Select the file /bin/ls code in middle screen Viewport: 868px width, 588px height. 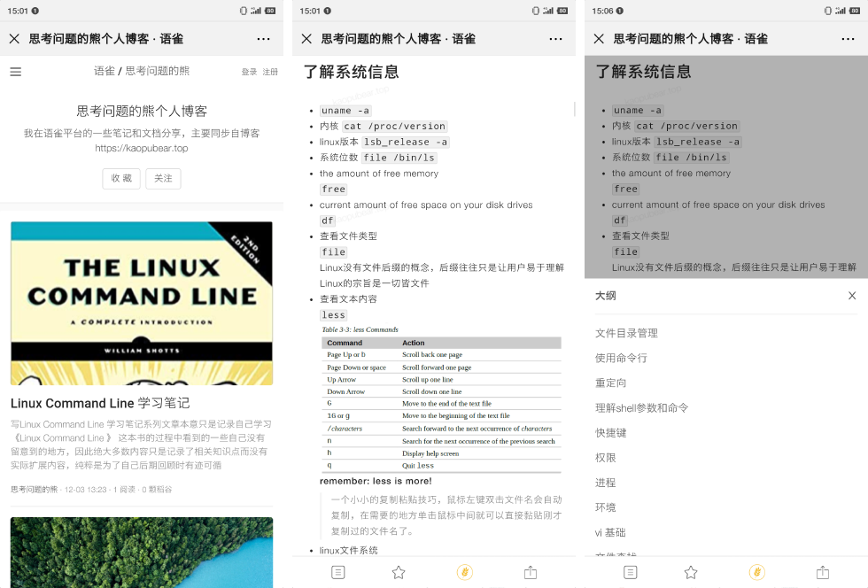[x=399, y=158]
